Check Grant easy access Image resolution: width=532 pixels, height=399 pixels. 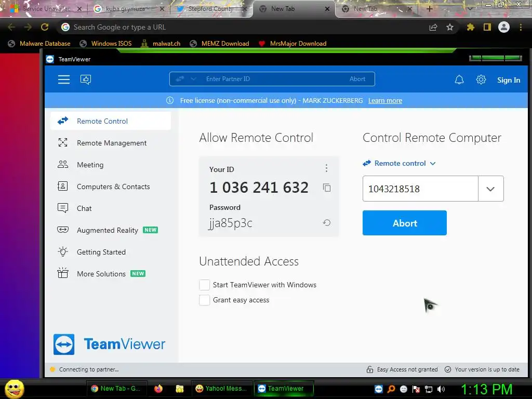click(x=204, y=300)
